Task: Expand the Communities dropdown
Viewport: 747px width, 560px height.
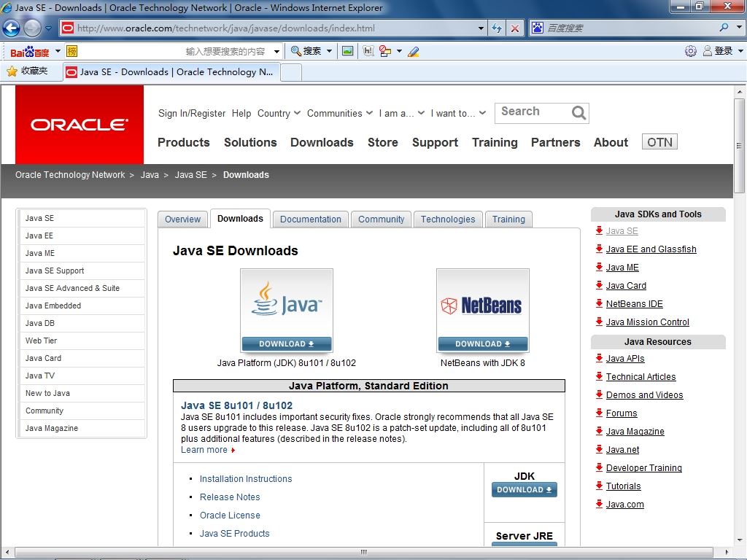Action: (x=369, y=113)
